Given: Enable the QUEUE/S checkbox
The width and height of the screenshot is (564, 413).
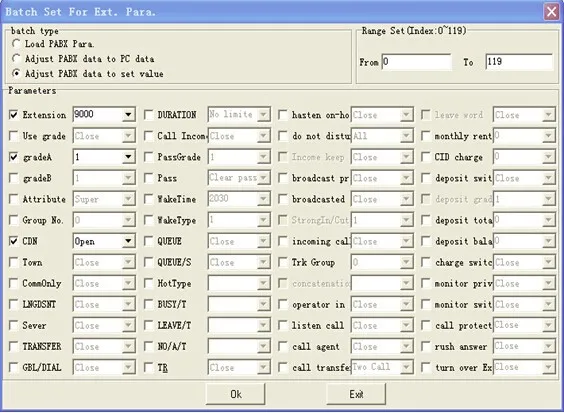Looking at the screenshot, I should (149, 262).
